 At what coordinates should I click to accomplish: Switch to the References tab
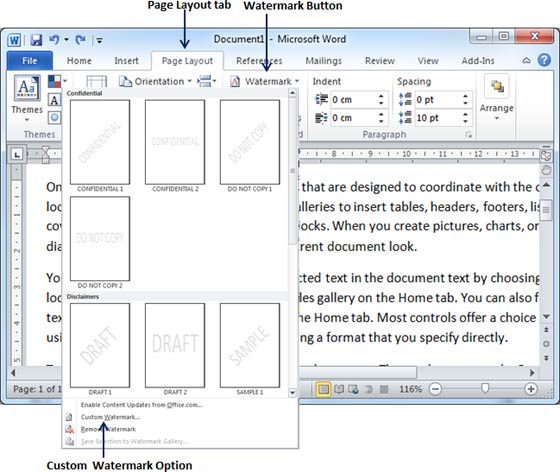point(259,61)
